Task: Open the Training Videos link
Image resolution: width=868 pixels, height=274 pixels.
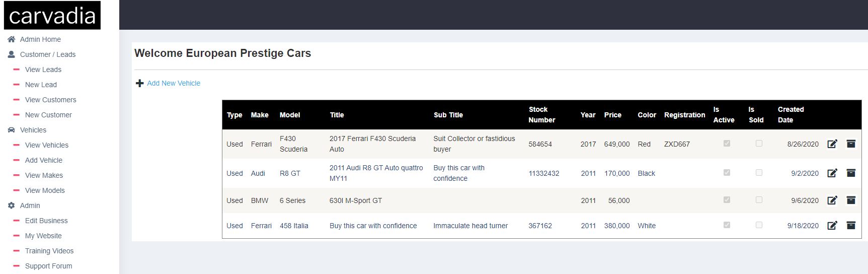Action: click(49, 251)
